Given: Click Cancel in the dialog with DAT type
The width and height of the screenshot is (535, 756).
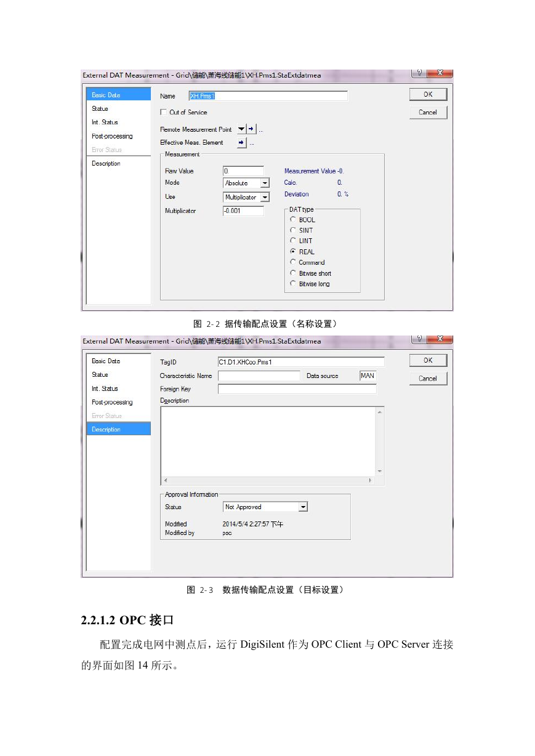Looking at the screenshot, I should (428, 112).
